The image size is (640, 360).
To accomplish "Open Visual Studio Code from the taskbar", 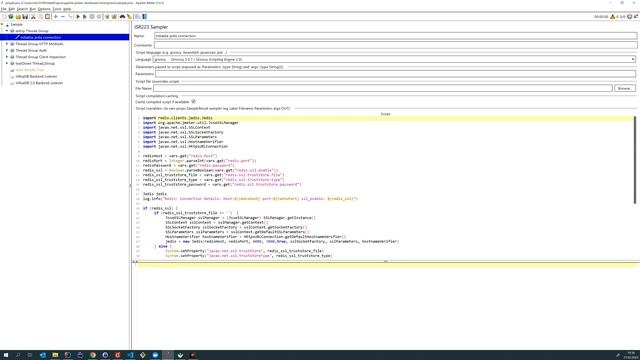I will coord(130,355).
